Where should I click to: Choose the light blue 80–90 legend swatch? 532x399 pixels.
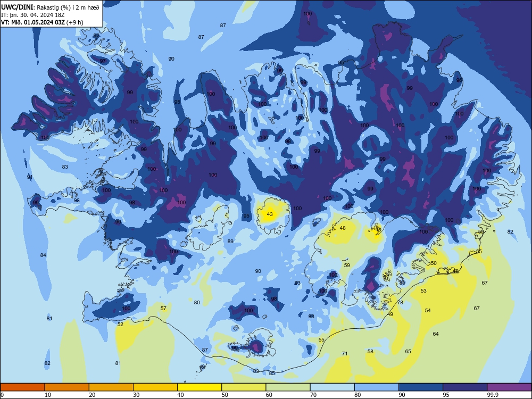tap(377, 387)
